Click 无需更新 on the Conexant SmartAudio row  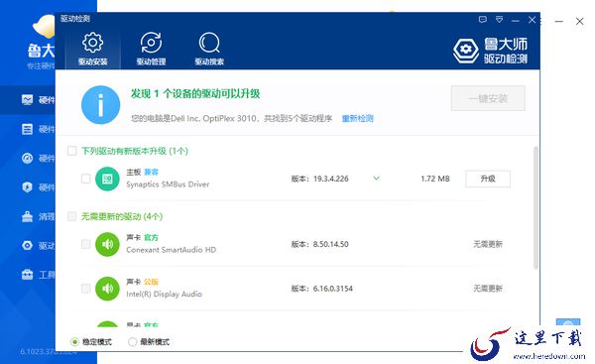coord(488,244)
